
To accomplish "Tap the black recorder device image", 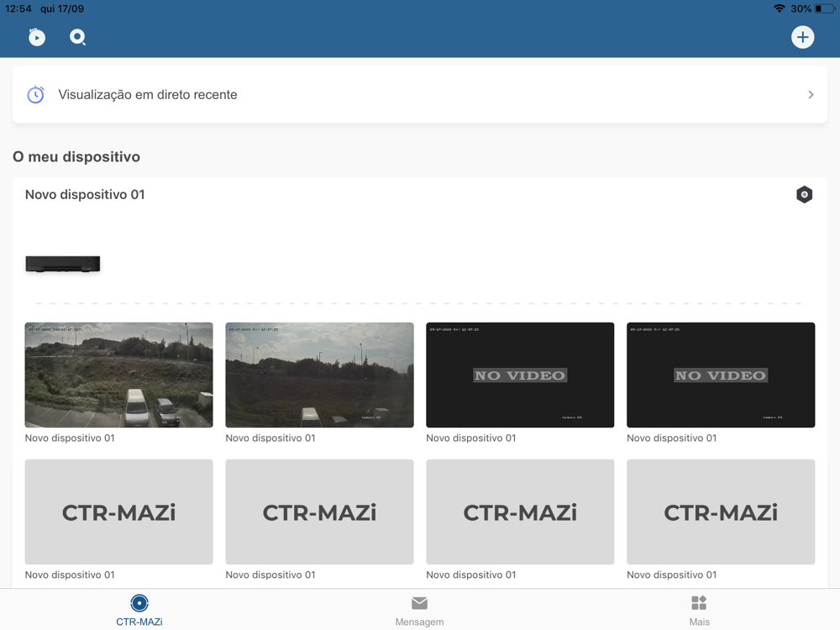I will tap(63, 264).
